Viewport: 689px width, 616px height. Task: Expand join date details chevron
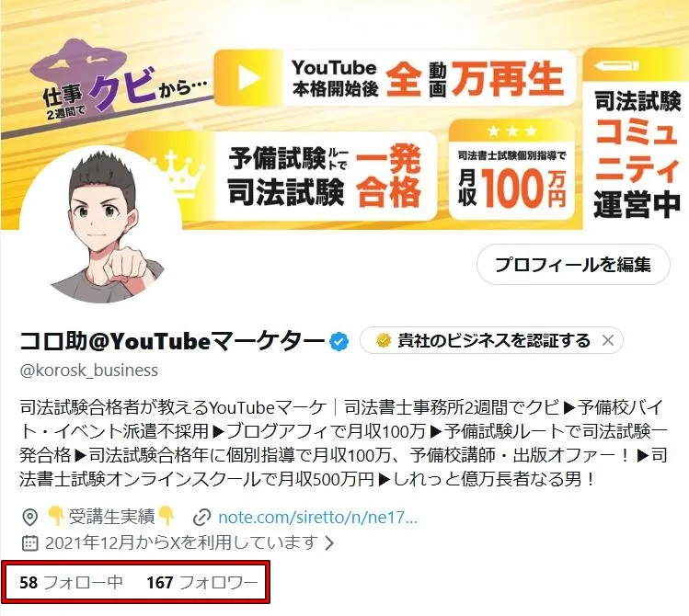point(329,543)
